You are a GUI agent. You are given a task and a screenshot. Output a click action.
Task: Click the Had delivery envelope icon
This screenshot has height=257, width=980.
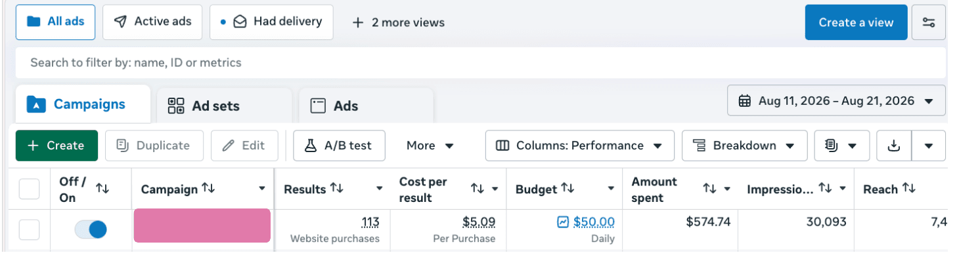click(x=240, y=22)
